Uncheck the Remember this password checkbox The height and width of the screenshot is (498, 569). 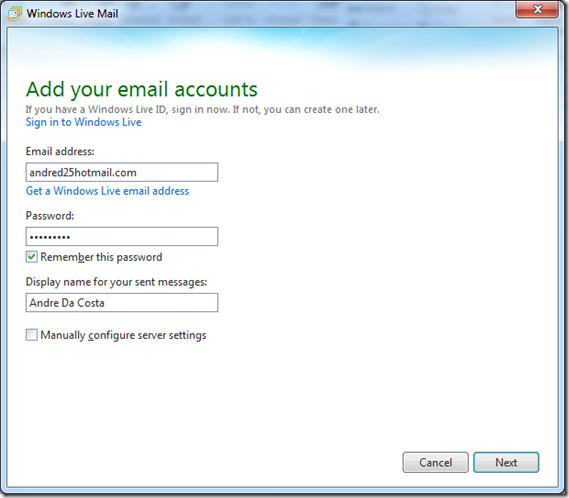[32, 257]
